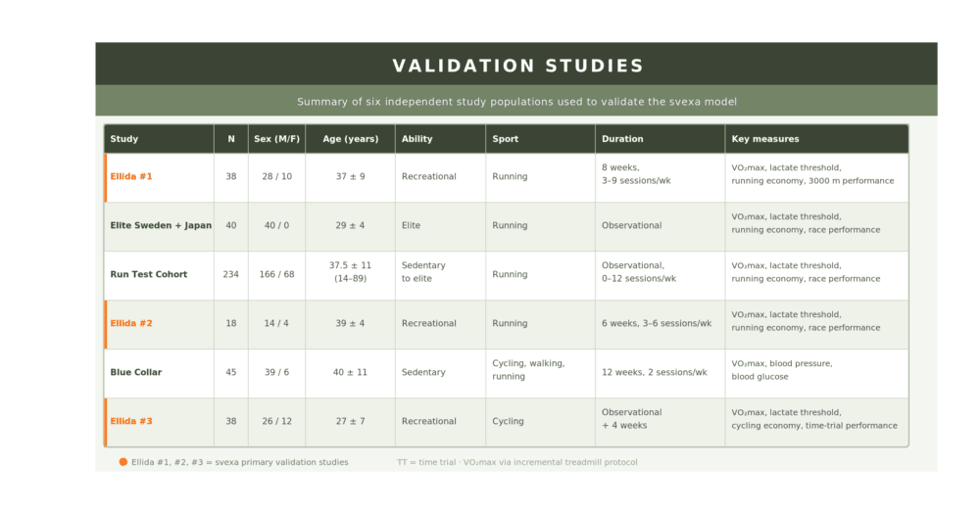Click the Duration column header

(x=622, y=139)
